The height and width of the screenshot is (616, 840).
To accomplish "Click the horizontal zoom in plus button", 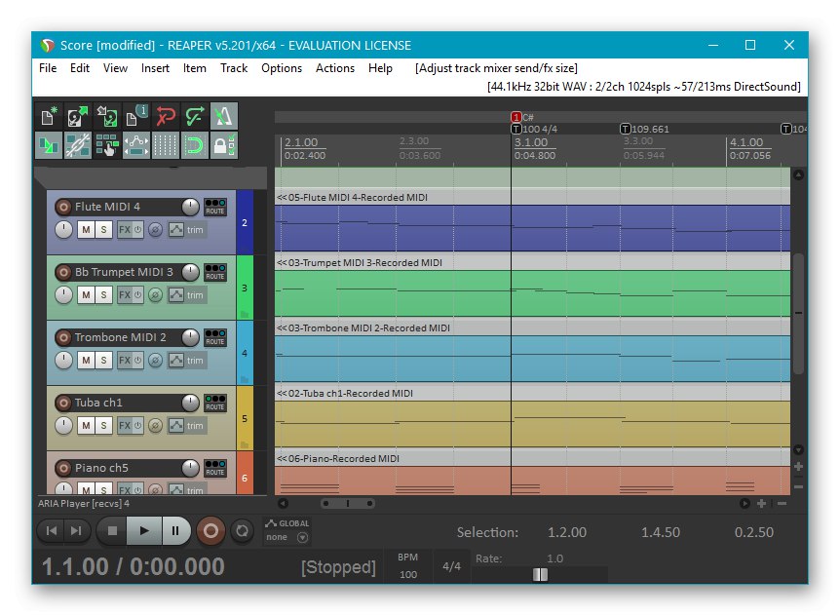I will coord(761,504).
